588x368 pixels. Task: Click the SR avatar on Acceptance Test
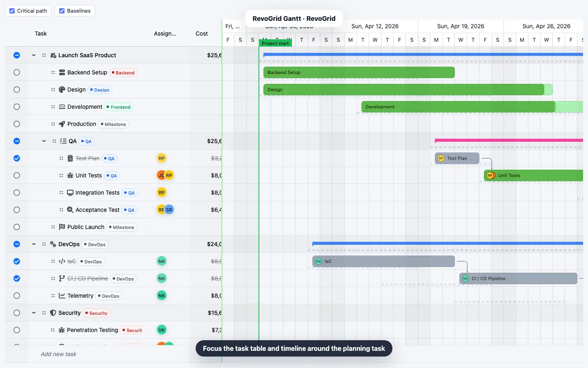[x=169, y=210]
